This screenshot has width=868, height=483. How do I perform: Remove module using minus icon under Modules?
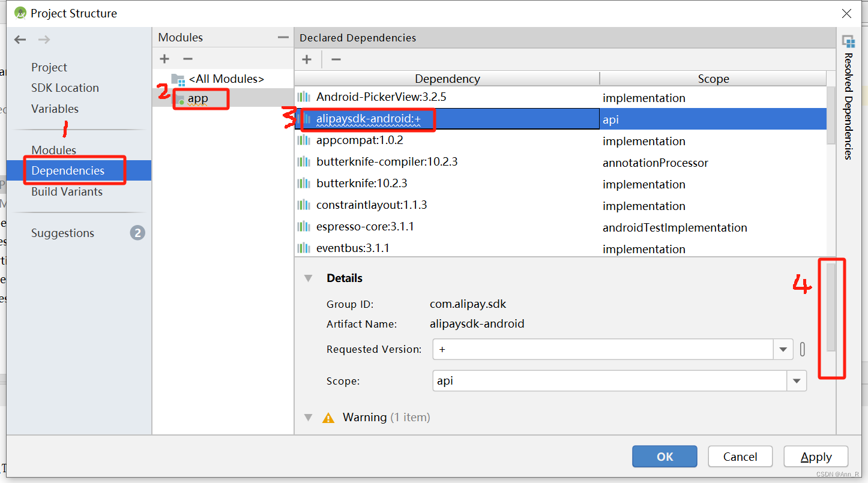188,59
